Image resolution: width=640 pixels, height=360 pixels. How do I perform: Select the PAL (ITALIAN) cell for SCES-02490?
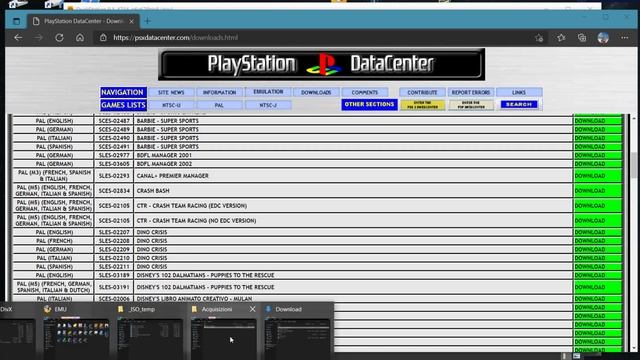click(x=54, y=138)
